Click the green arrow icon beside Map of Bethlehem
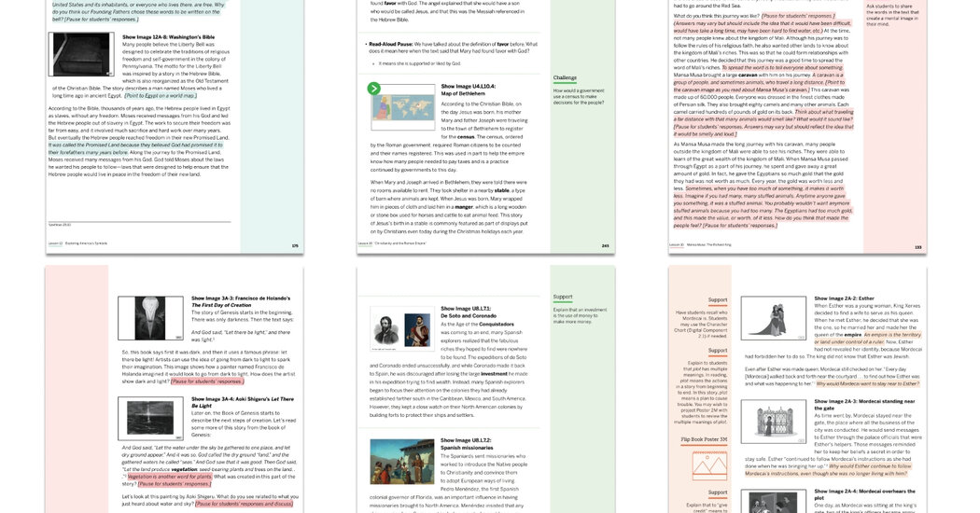Image resolution: width=980 pixels, height=513 pixels. (373, 89)
